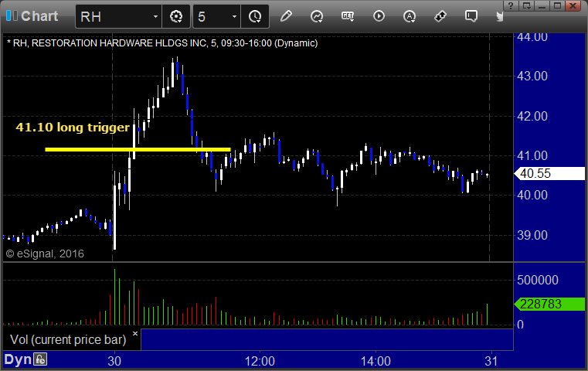Open the alerts circled-A icon
The height and width of the screenshot is (371, 588).
tap(409, 16)
